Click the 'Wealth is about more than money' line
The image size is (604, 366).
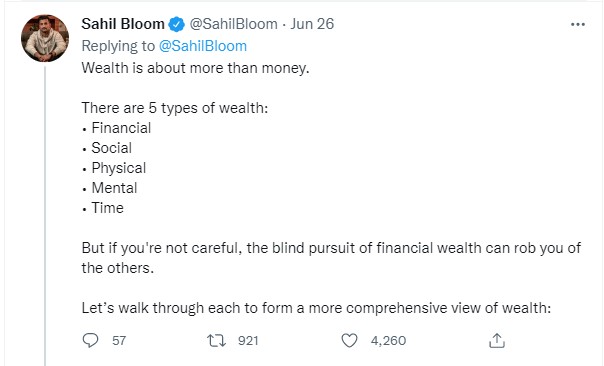(195, 68)
